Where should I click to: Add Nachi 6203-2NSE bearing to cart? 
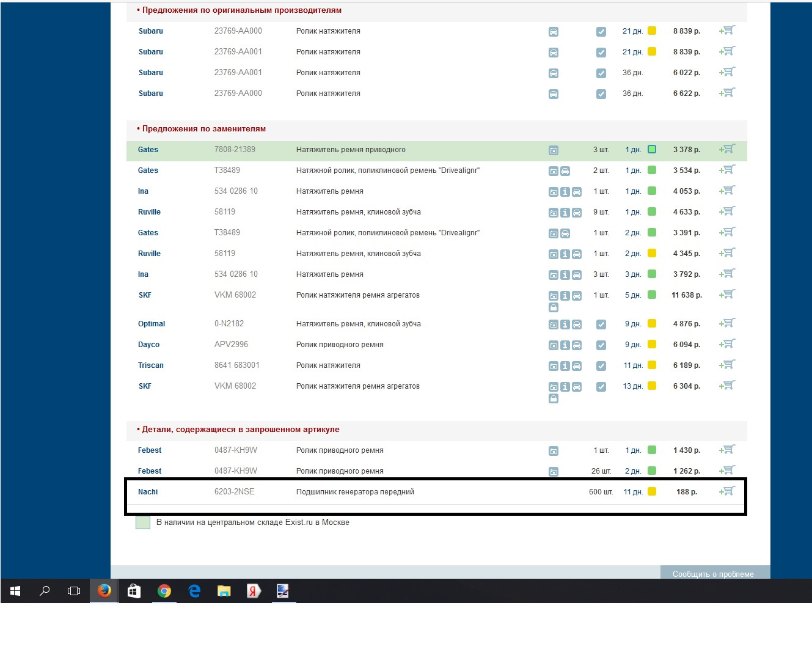727,491
